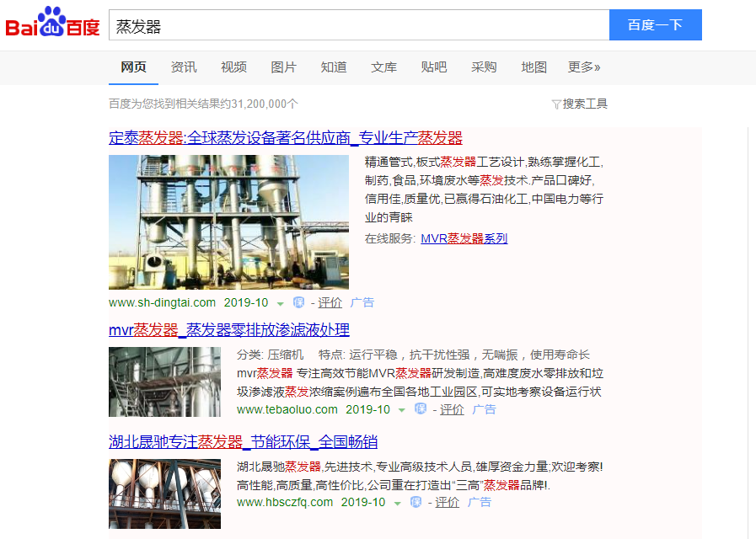Go to the 文库 tab
Image resolution: width=756 pixels, height=539 pixels.
coord(383,67)
